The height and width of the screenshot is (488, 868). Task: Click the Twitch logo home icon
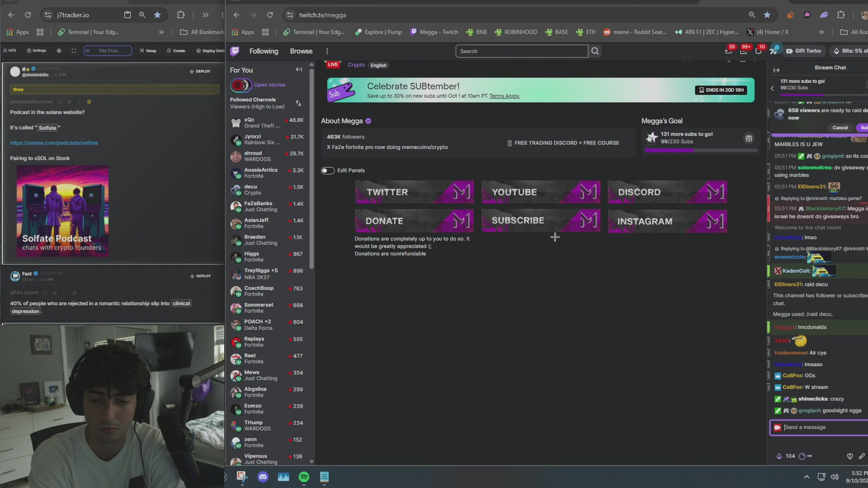tap(235, 51)
